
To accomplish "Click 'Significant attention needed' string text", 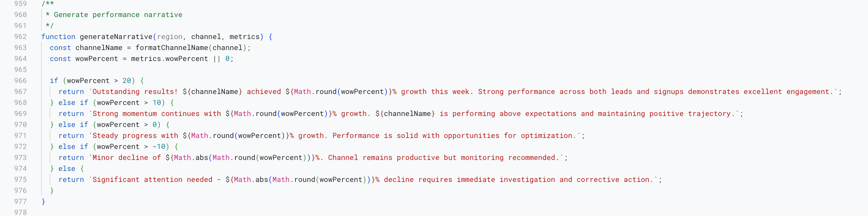I will click(x=153, y=179).
